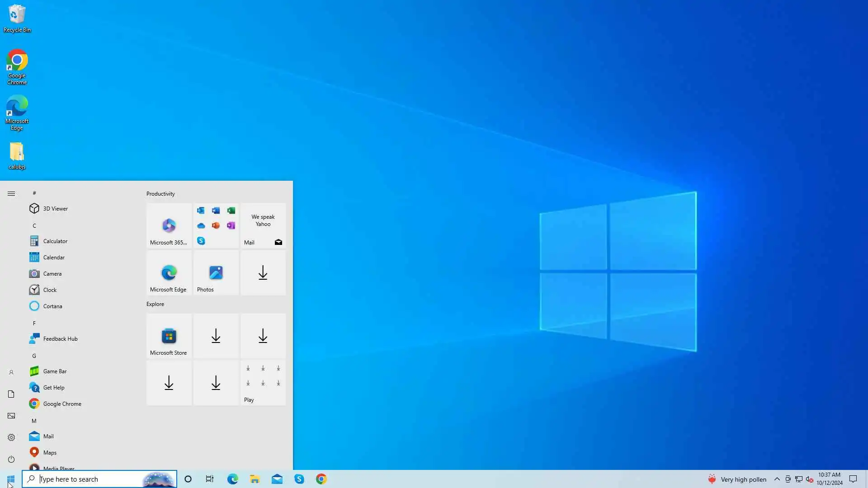
Task: Click Settings gear in Start sidebar
Action: [11, 437]
